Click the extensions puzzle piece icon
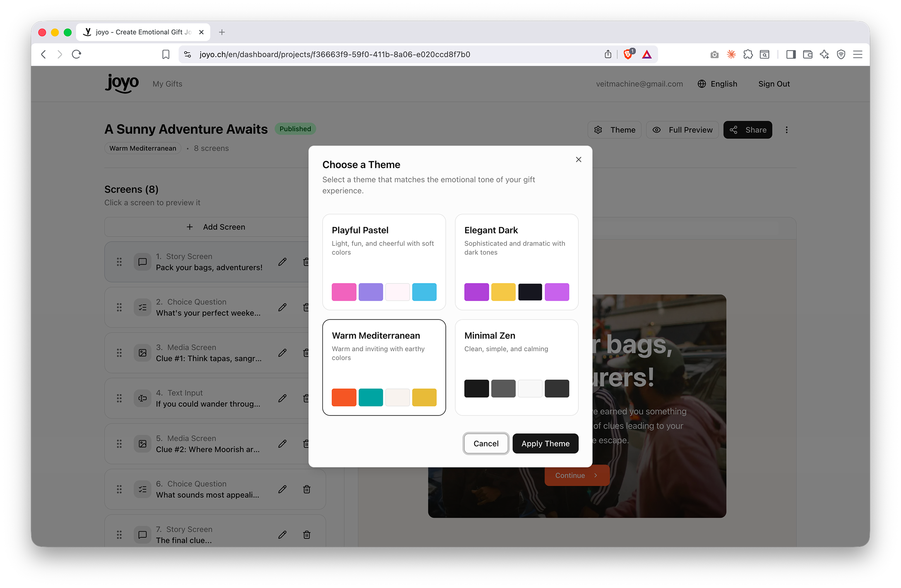The height and width of the screenshot is (588, 901). coord(747,55)
